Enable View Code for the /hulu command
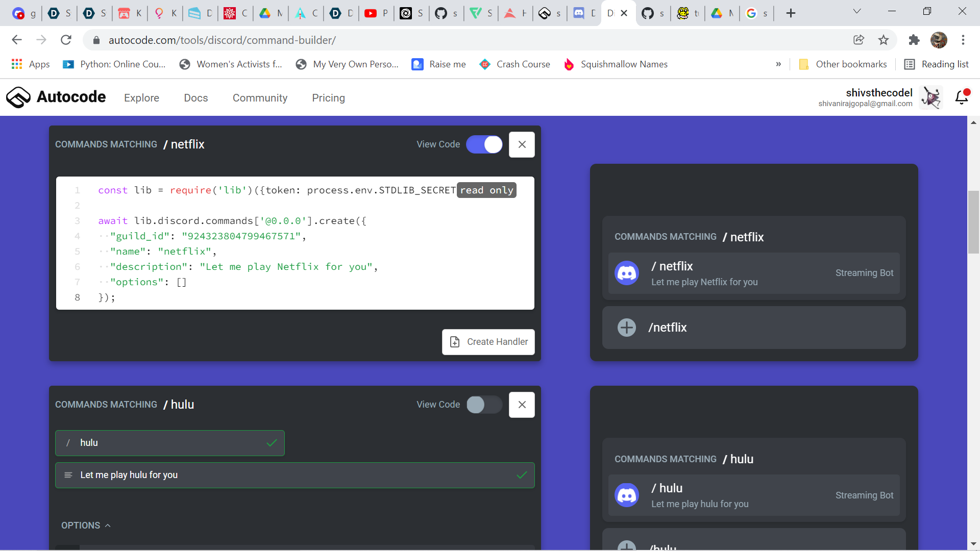 (x=484, y=405)
